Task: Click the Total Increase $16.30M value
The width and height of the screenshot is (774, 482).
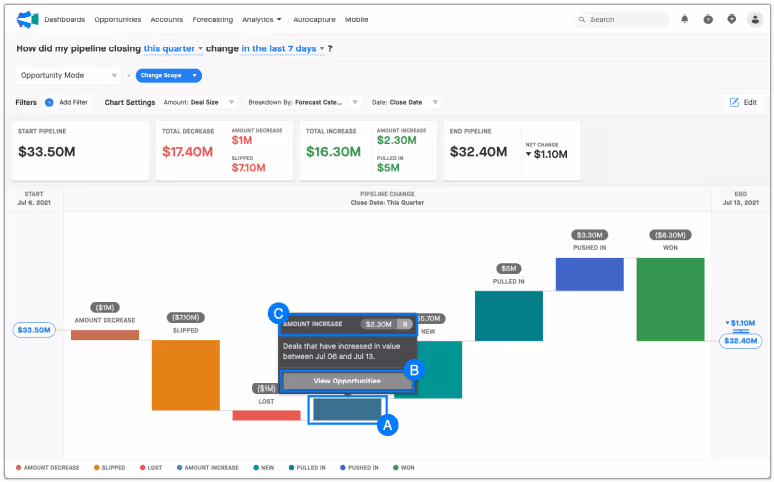Action: 333,152
